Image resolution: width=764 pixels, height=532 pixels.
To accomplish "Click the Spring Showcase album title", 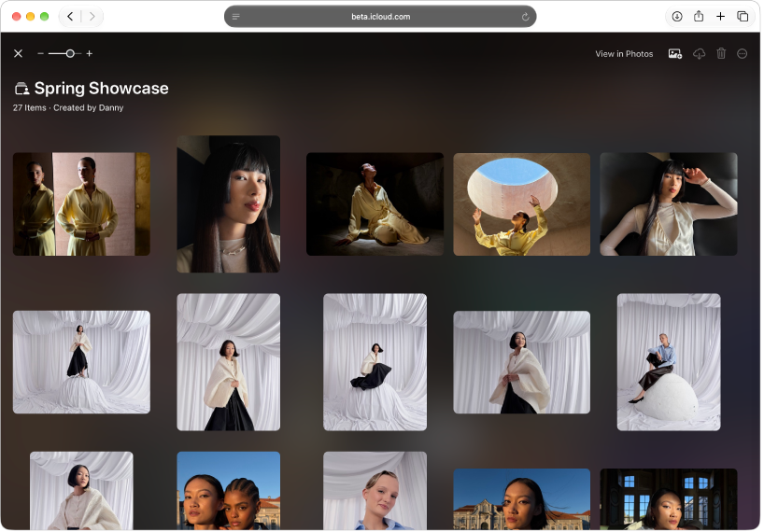I will coord(102,88).
